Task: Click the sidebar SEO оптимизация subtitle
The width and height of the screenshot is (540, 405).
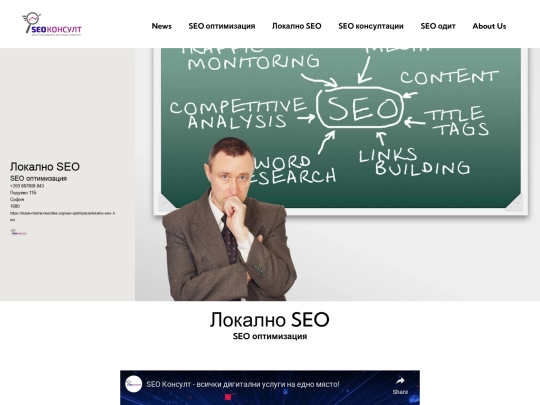Action: [38, 178]
